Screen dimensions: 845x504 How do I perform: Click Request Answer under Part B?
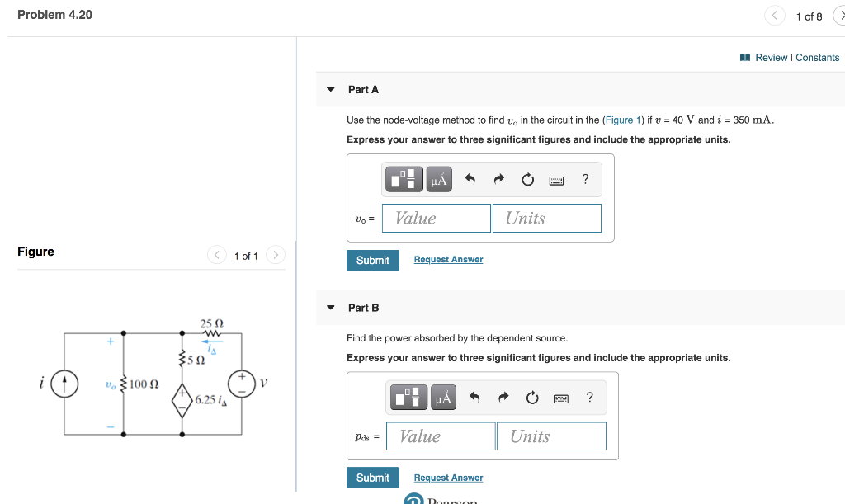coord(448,477)
